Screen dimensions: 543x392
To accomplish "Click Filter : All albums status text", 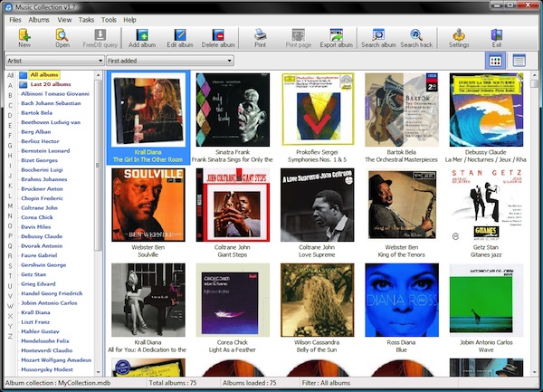I will pos(326,383).
